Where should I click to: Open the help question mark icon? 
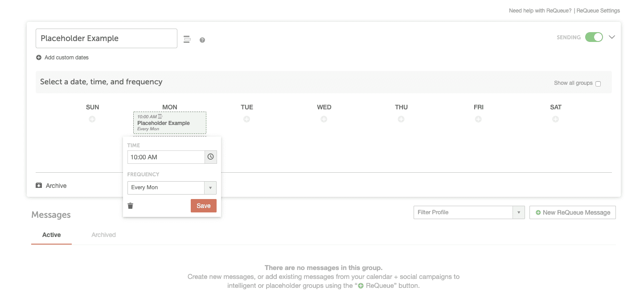click(x=202, y=40)
